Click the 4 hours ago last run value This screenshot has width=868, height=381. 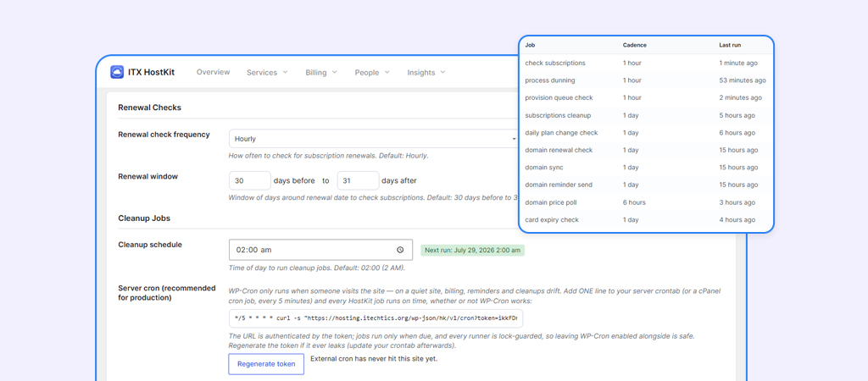pyautogui.click(x=737, y=219)
